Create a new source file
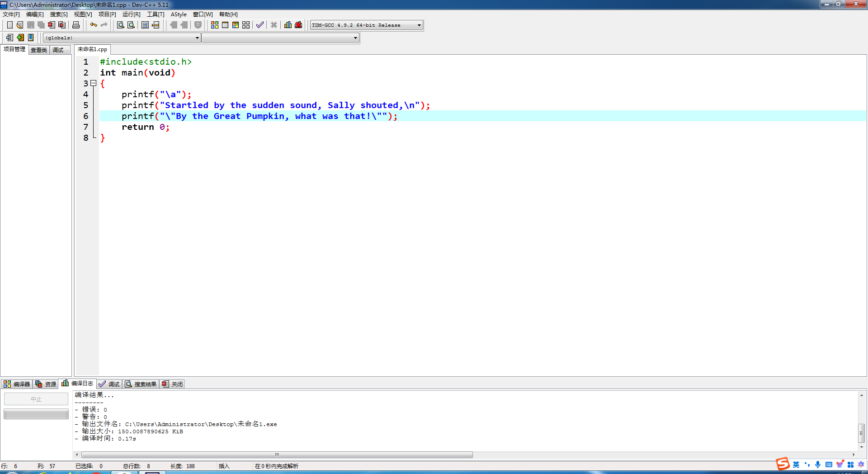The image size is (868, 474). (9, 25)
